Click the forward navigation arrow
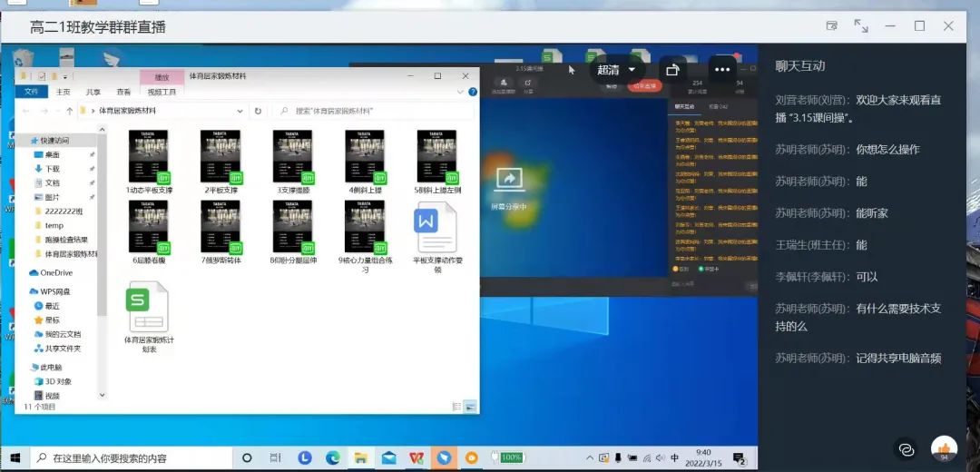This screenshot has height=472, width=980. click(x=44, y=111)
